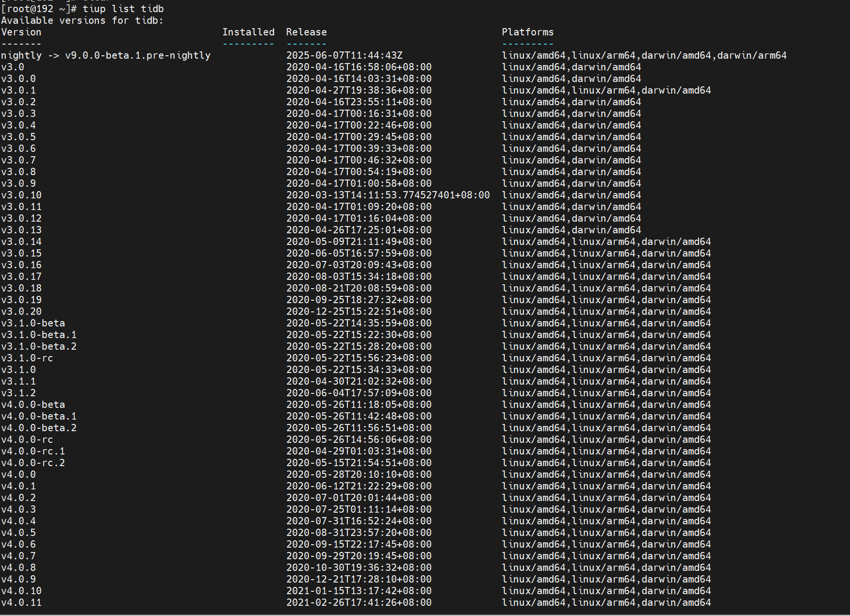
Task: Click the 'v4.0.10' version entry
Action: click(x=21, y=591)
